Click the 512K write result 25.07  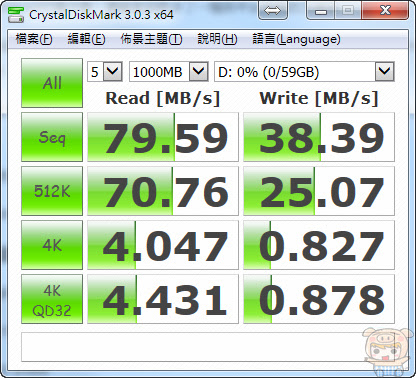(x=319, y=191)
